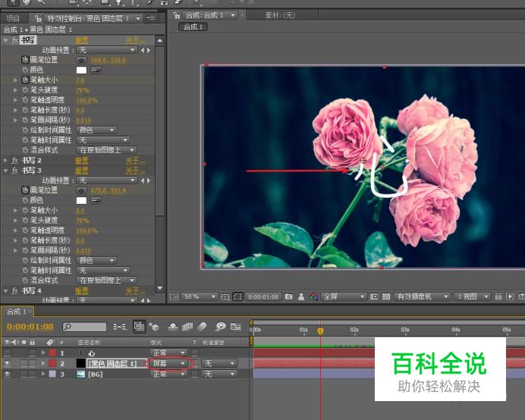Click the timeline layer search field
This screenshot has width=525, height=420.
tap(84, 327)
